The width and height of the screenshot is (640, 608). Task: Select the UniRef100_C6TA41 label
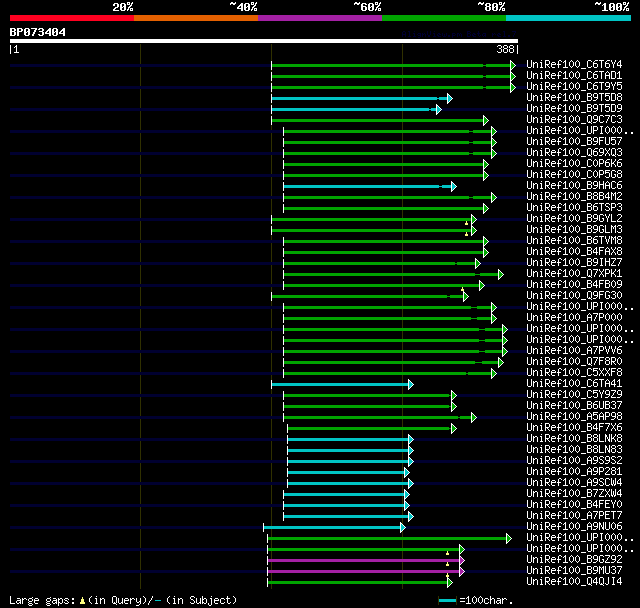pos(574,384)
